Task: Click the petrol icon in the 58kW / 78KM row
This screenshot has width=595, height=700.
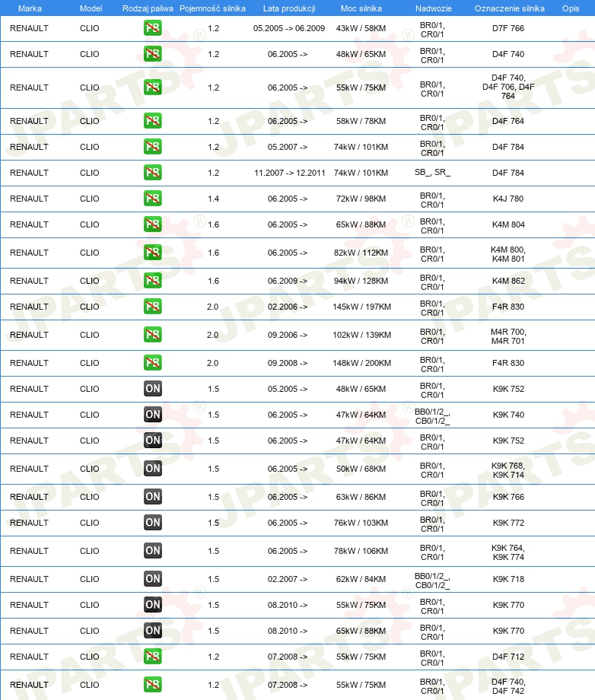Action: [153, 121]
